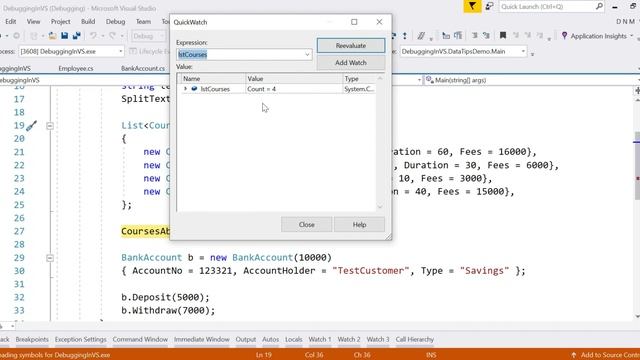Switch to the BankAccount.cs tab
Viewport: 640px width, 360px height.
(x=143, y=69)
